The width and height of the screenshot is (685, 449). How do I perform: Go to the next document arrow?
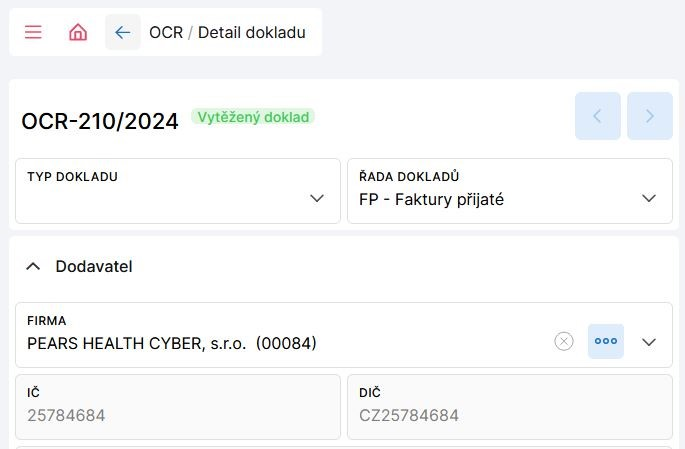click(650, 116)
